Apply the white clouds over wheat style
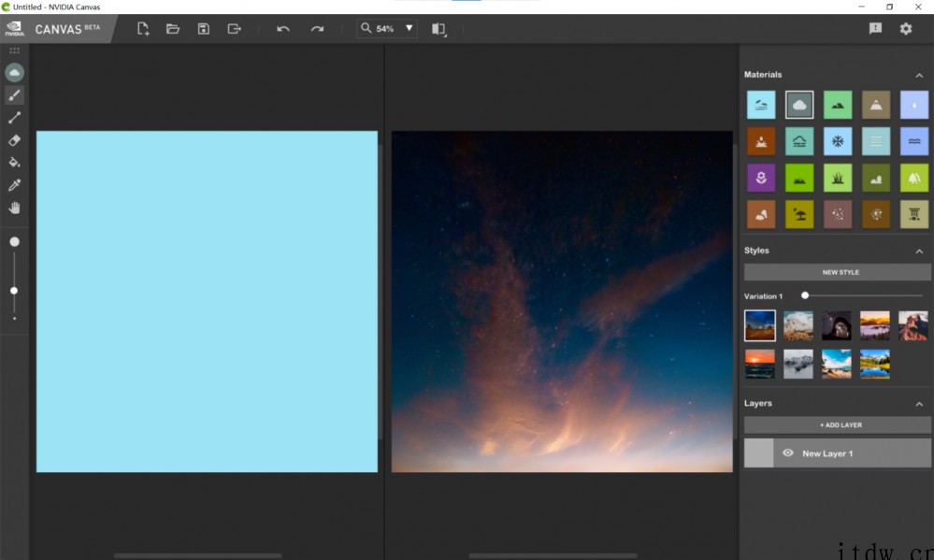Screen dimensions: 934x560 pyautogui.click(x=798, y=325)
